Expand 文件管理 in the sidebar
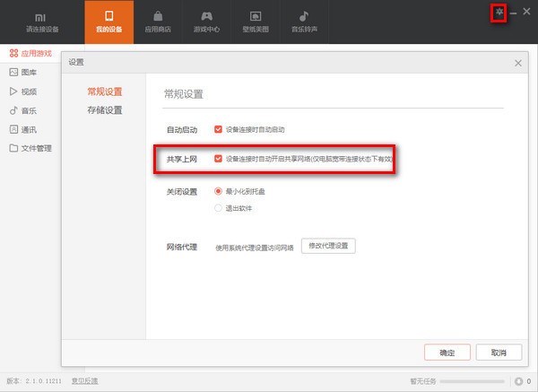The height and width of the screenshot is (392, 538). point(36,148)
